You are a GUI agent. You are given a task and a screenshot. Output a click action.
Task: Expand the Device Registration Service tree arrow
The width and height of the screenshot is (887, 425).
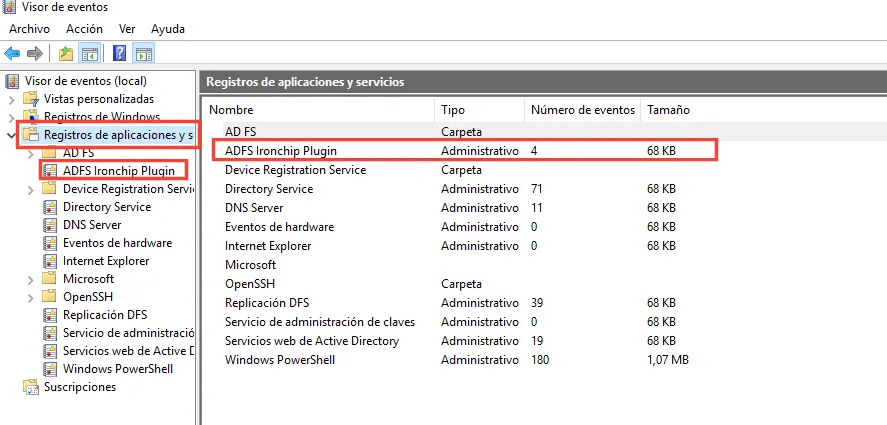pos(31,190)
